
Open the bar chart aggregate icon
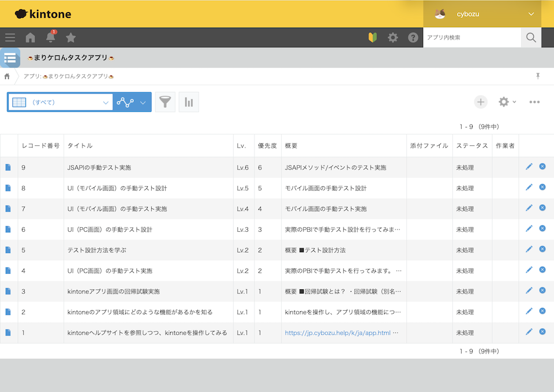pyautogui.click(x=189, y=102)
